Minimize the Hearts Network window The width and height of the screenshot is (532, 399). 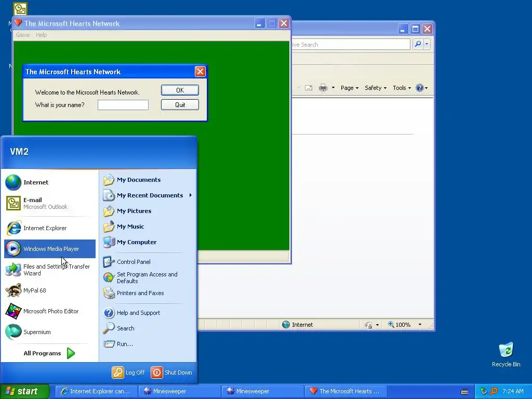point(260,23)
